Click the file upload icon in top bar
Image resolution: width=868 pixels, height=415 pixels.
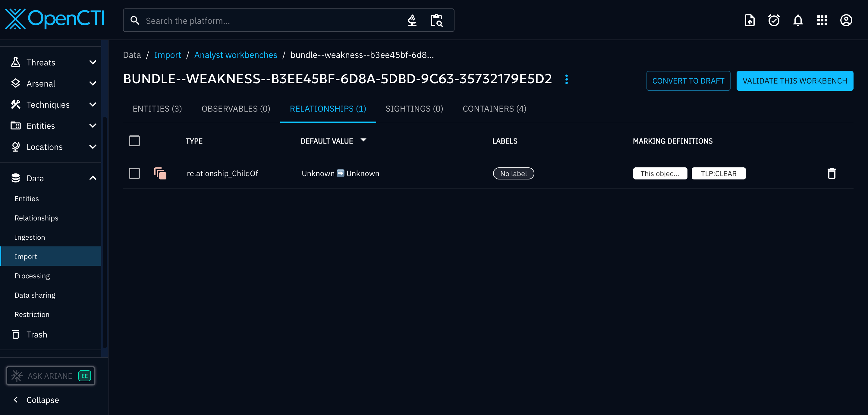(749, 21)
